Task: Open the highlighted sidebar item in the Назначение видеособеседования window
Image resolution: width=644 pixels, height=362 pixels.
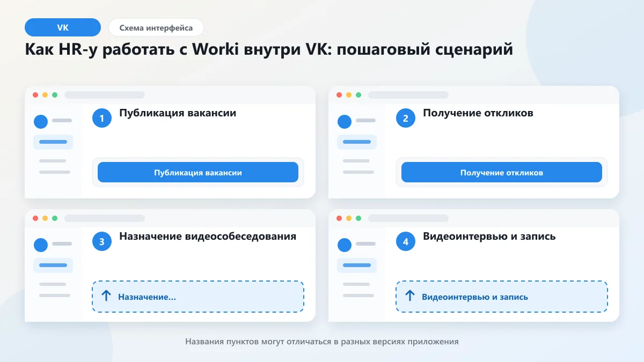Action: 53,265
